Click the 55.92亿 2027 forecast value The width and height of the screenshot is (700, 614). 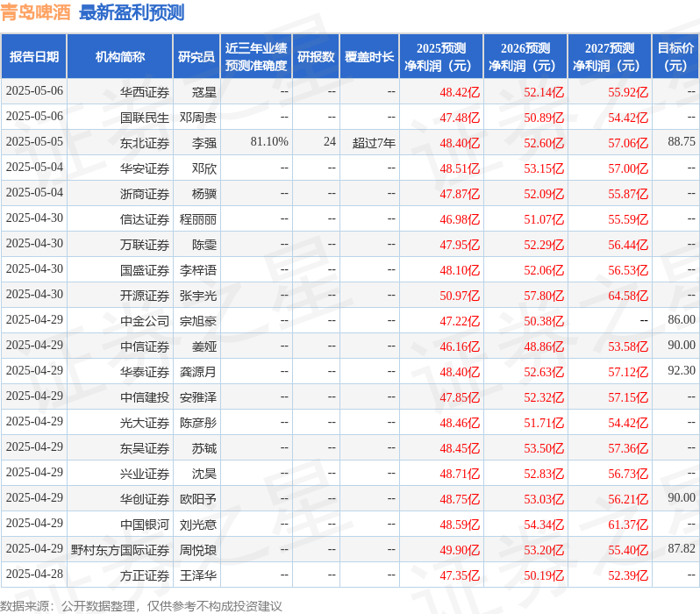click(628, 92)
